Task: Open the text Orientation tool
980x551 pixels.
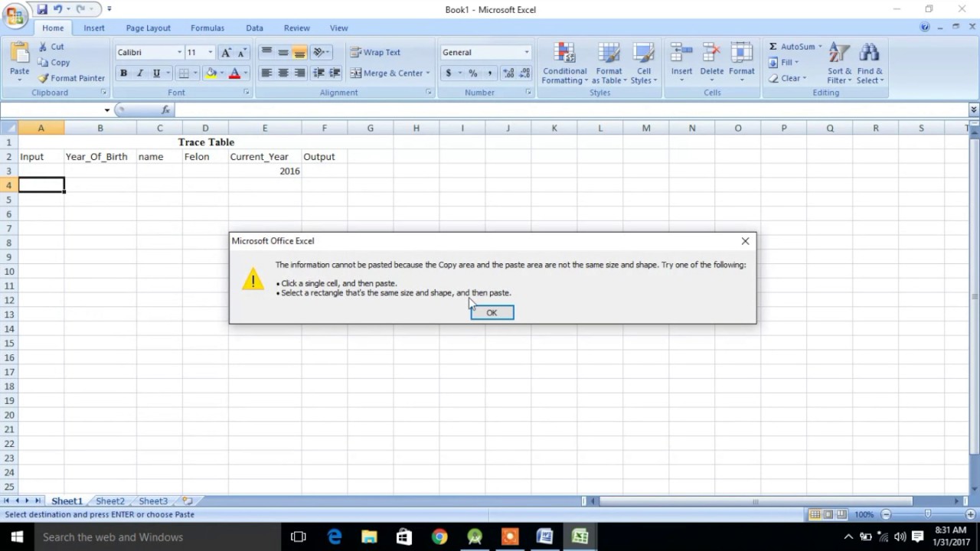Action: coord(322,52)
